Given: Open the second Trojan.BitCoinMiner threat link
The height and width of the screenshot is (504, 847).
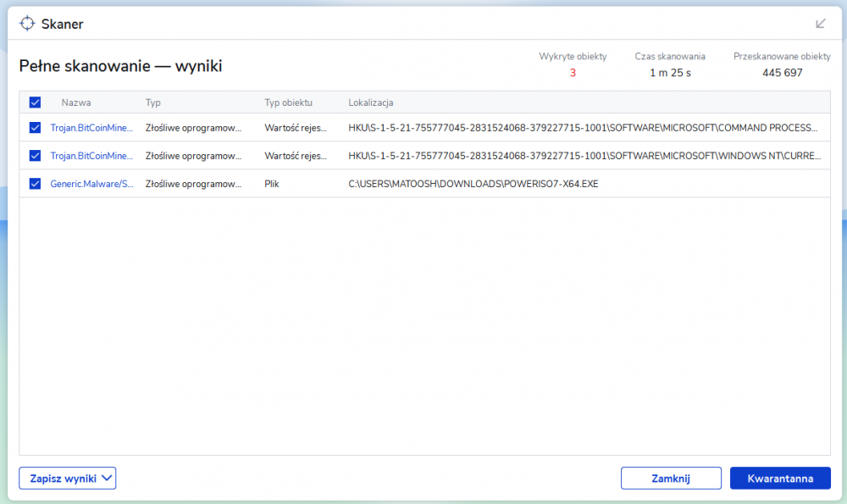Looking at the screenshot, I should pyautogui.click(x=91, y=156).
